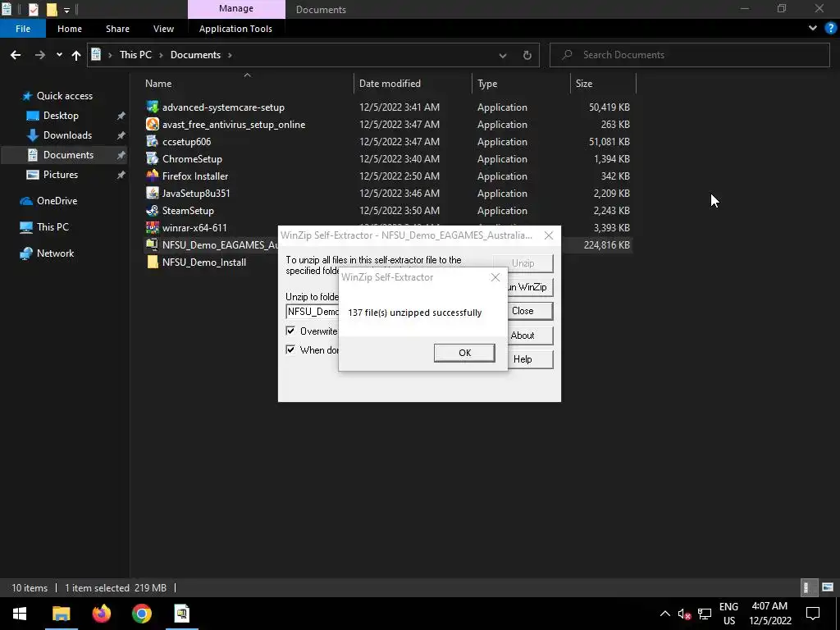This screenshot has height=630, width=840.
Task: Select the JavaSetup8u351 file icon
Action: (x=153, y=193)
